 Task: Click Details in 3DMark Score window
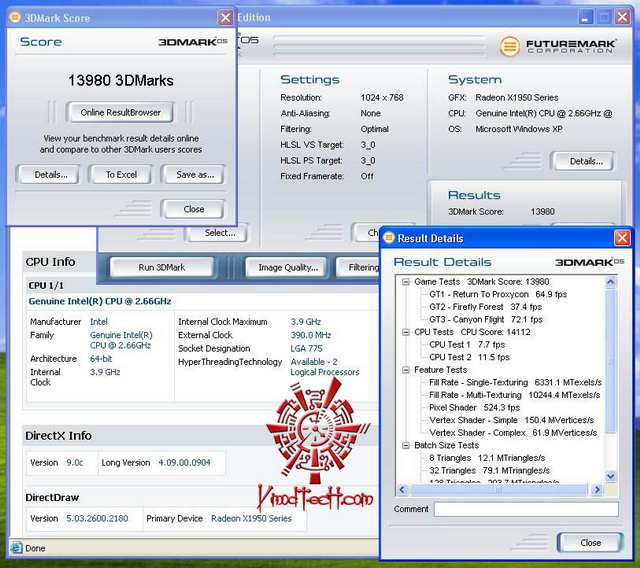pos(51,175)
